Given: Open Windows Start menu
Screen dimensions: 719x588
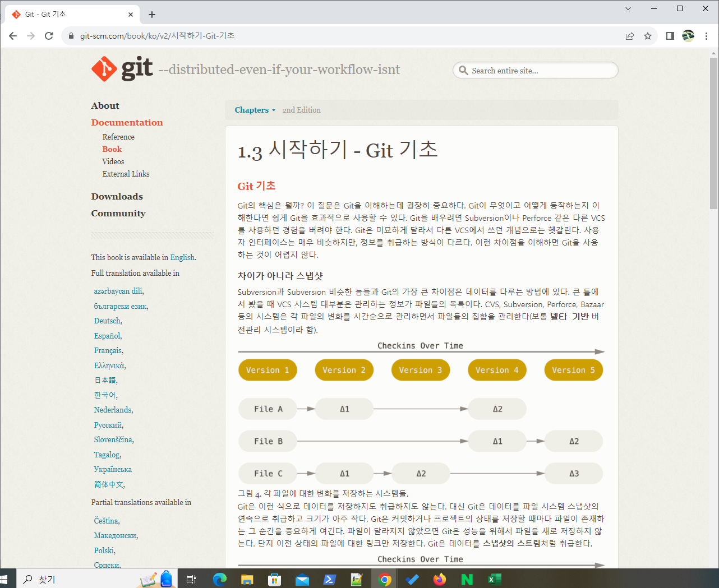Looking at the screenshot, I should [4, 579].
